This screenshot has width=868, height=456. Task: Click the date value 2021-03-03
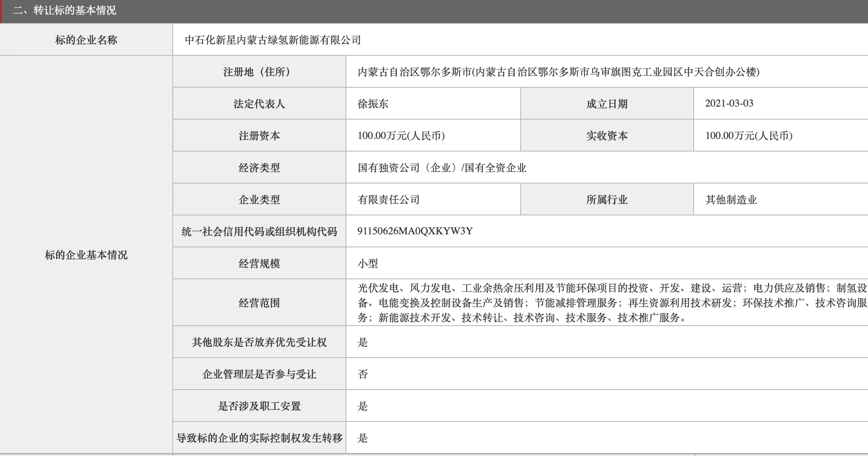[729, 103]
